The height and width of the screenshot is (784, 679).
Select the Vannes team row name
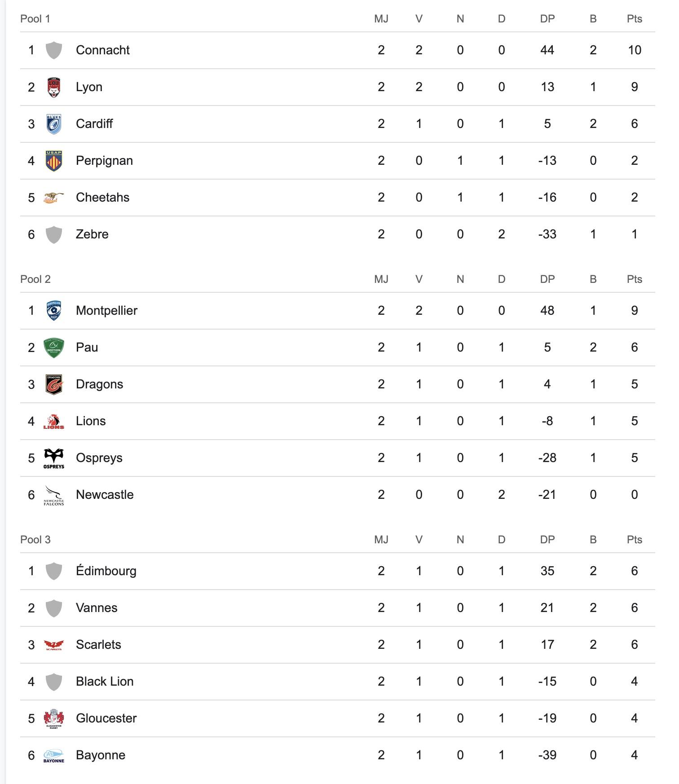(x=97, y=608)
